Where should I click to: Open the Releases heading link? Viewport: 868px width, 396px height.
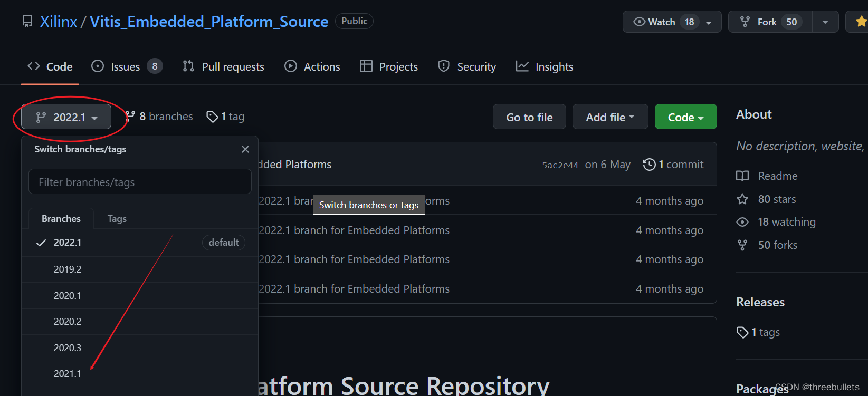[x=760, y=302]
